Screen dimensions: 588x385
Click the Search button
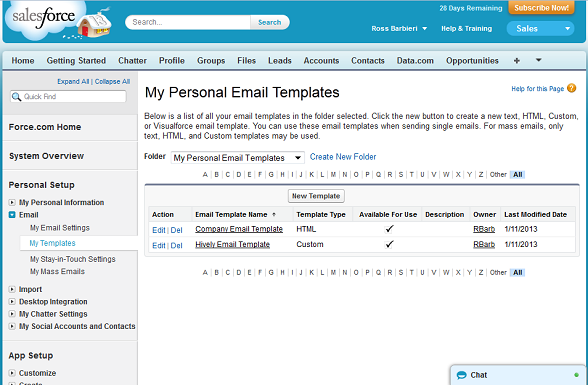270,22
